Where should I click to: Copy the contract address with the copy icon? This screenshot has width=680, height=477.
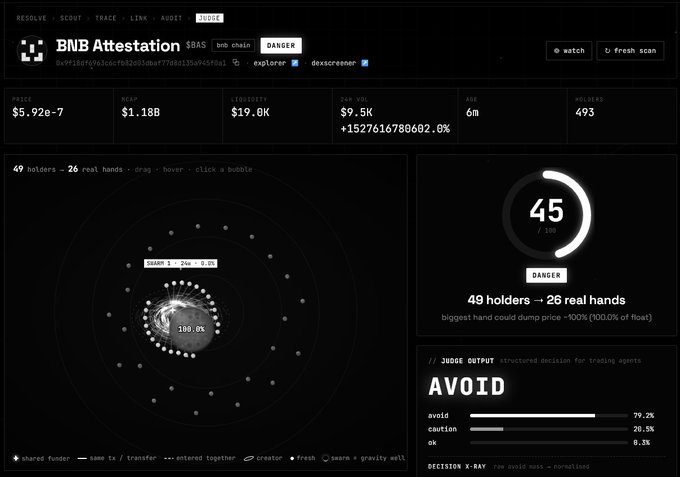[x=236, y=63]
